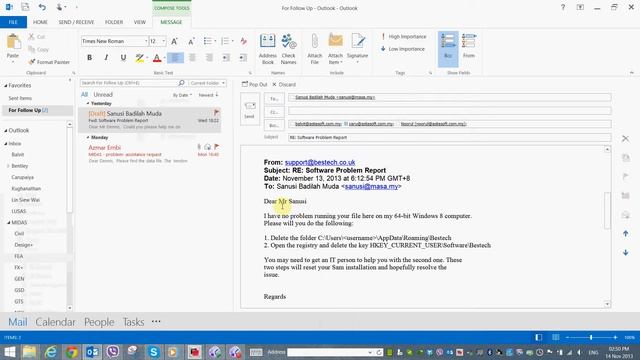Click the text highlight color icon

(x=139, y=58)
